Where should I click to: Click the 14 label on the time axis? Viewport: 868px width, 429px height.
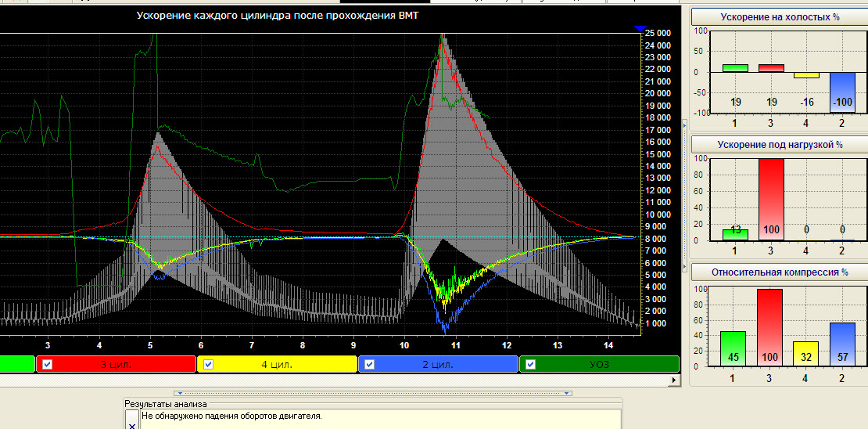(x=608, y=345)
